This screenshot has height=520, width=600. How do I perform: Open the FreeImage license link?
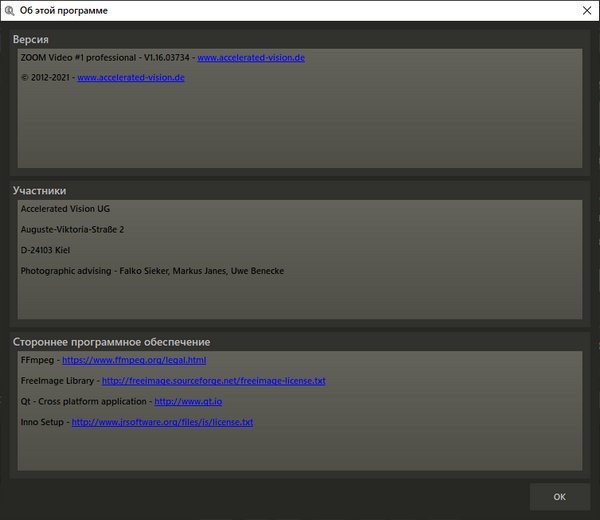[x=214, y=381]
